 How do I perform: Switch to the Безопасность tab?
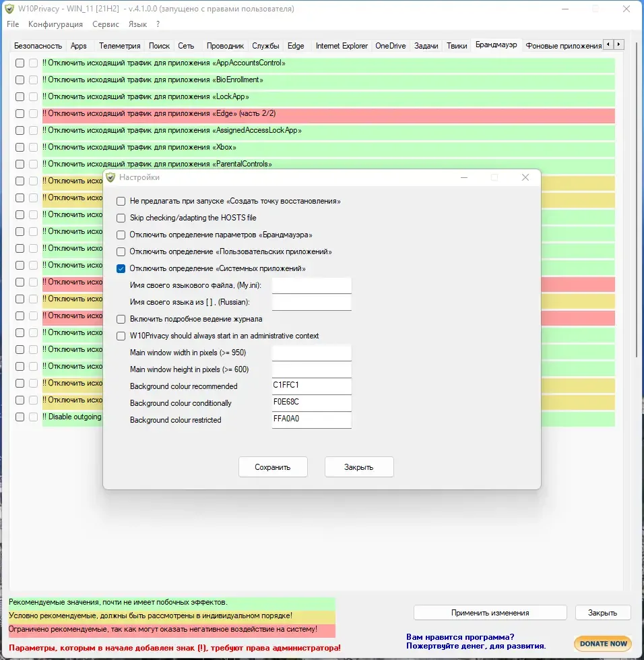[38, 46]
